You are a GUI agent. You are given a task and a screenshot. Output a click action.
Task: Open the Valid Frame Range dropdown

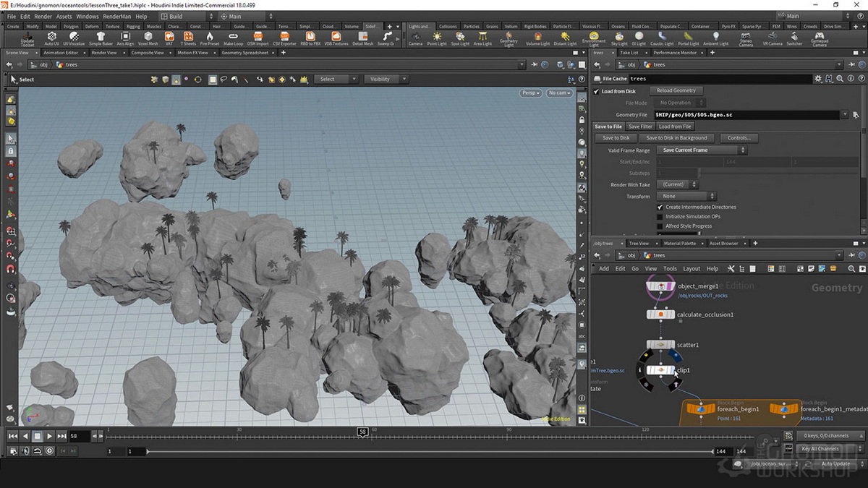pyautogui.click(x=702, y=150)
